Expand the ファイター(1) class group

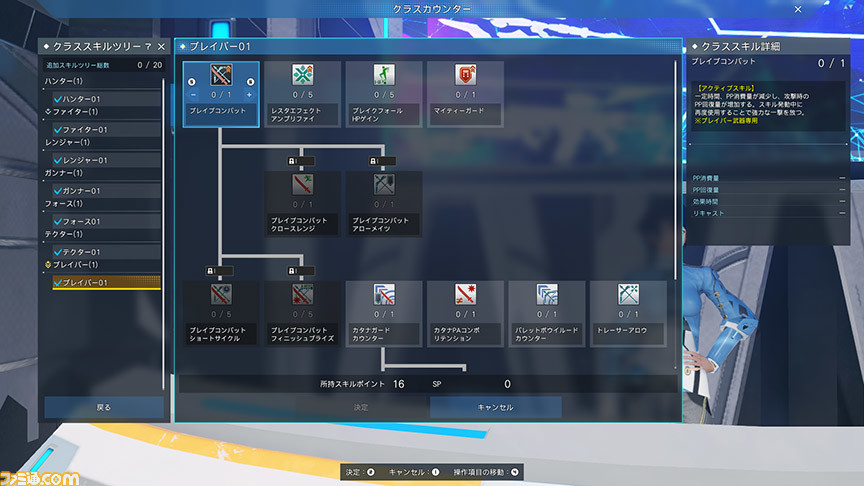71,112
